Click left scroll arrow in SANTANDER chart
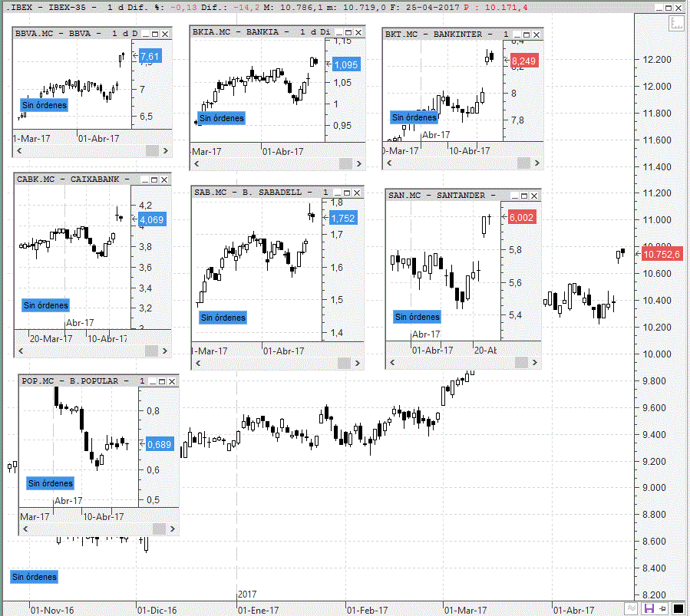Image resolution: width=690 pixels, height=616 pixels. coord(392,362)
